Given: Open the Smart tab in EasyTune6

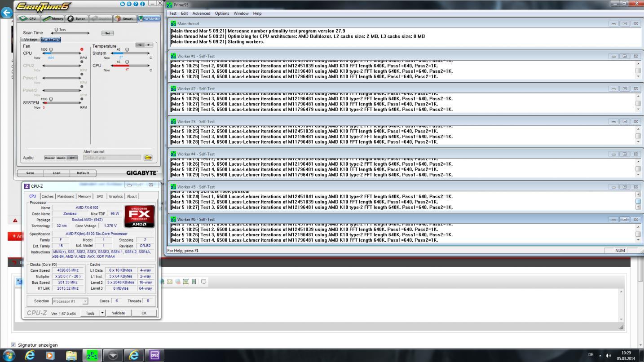Looking at the screenshot, I should [124, 18].
